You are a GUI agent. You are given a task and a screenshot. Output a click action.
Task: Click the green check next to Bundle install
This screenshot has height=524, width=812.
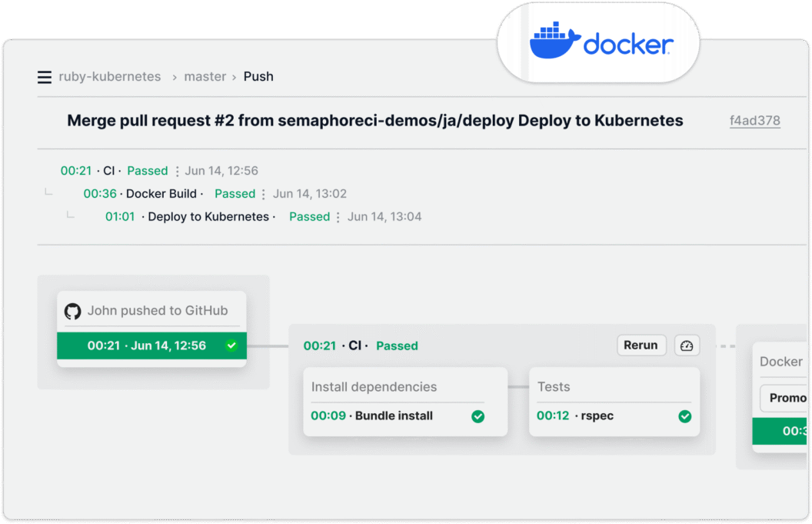478,416
